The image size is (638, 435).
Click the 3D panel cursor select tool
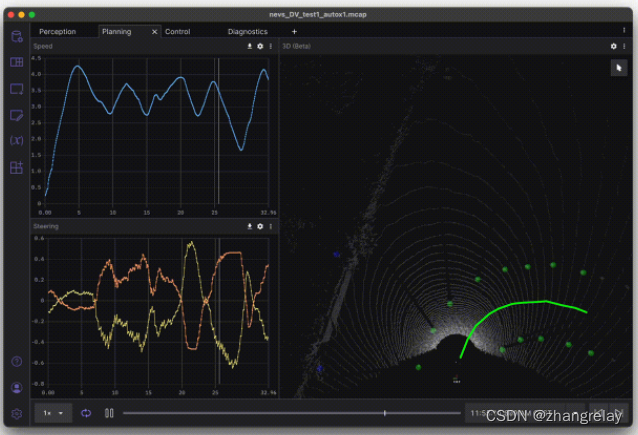pyautogui.click(x=619, y=68)
